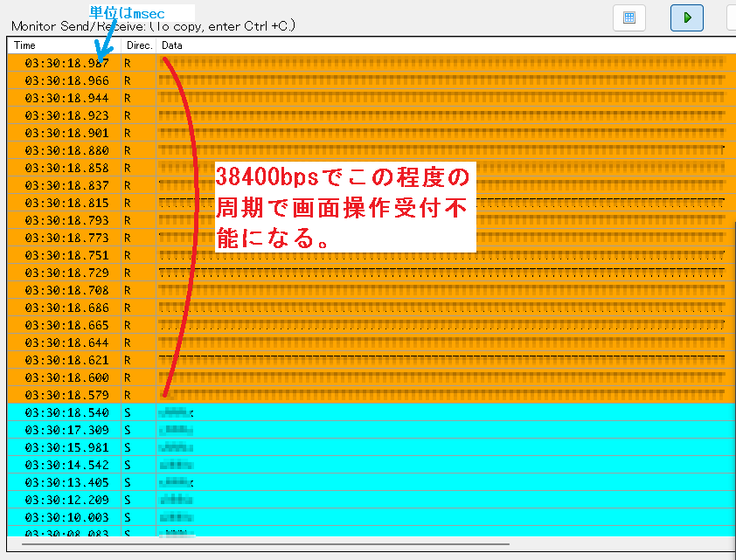The width and height of the screenshot is (736, 560).
Task: Click the blue grid table icon
Action: (629, 17)
